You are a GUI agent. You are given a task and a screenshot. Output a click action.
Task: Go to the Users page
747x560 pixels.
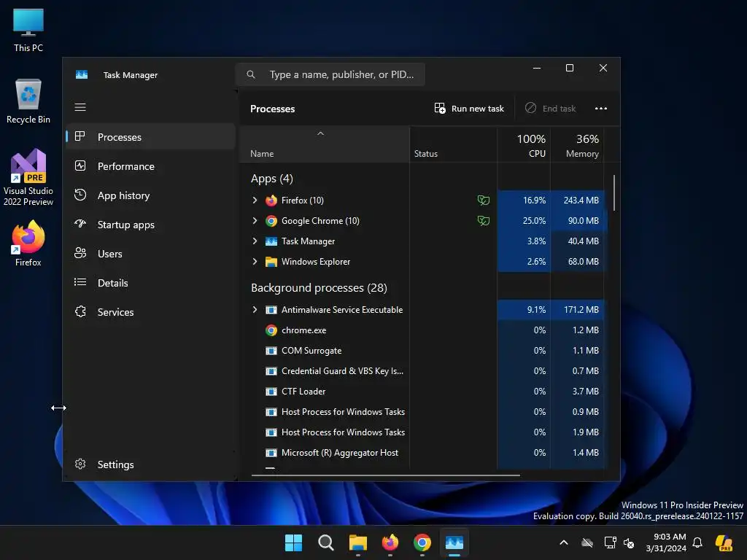pos(150,254)
